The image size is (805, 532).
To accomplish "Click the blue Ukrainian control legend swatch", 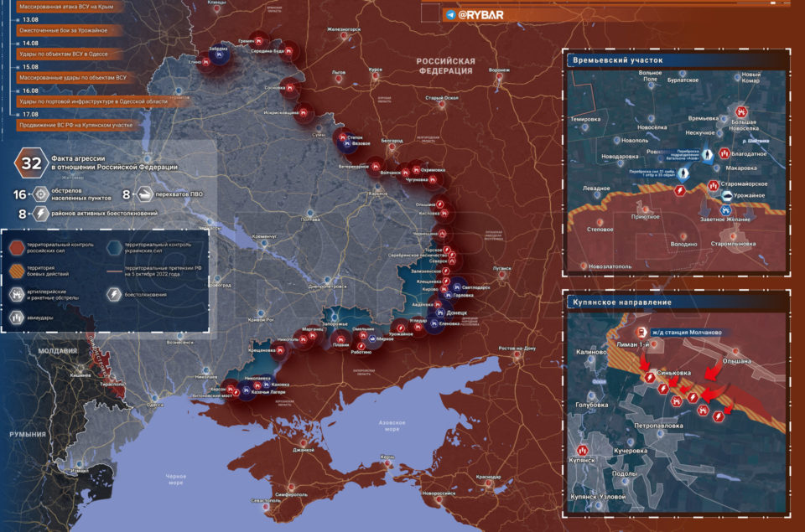I will pyautogui.click(x=115, y=248).
